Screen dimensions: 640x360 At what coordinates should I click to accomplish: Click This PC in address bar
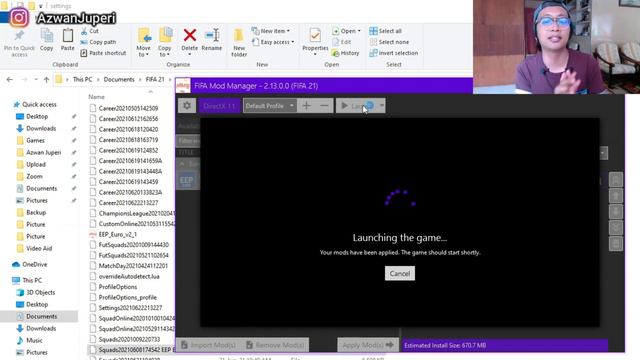point(82,80)
